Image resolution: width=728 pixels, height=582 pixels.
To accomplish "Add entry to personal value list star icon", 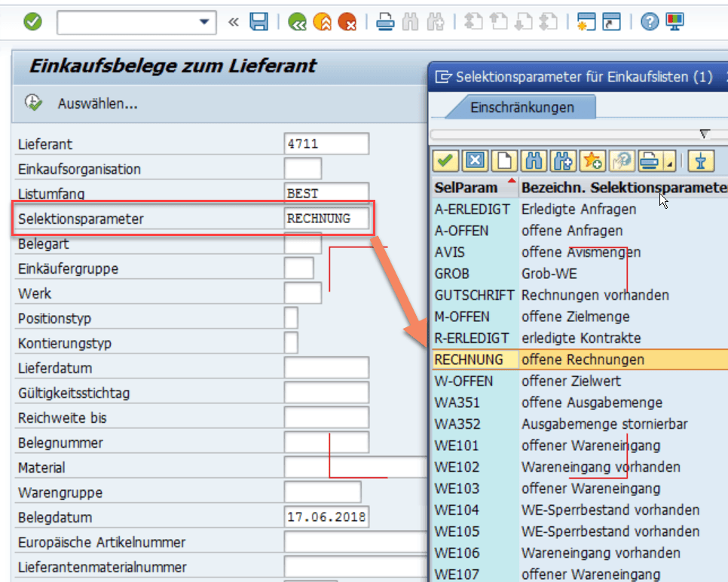I will [593, 161].
